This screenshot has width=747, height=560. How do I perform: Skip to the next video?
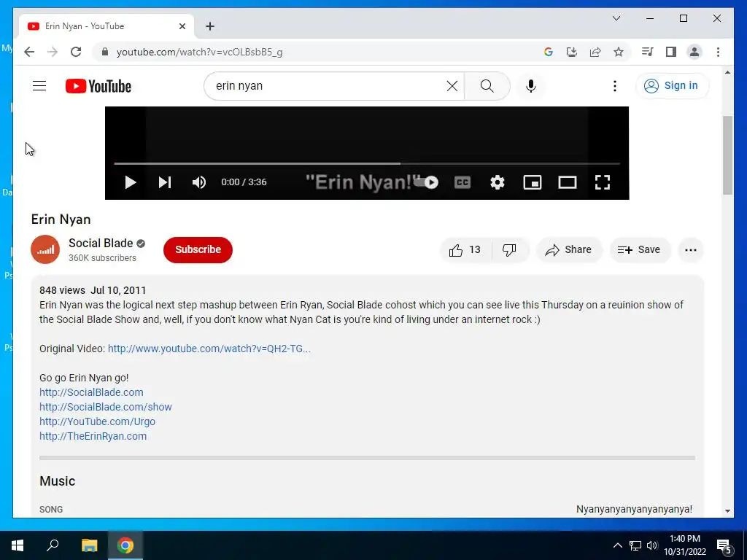[165, 182]
